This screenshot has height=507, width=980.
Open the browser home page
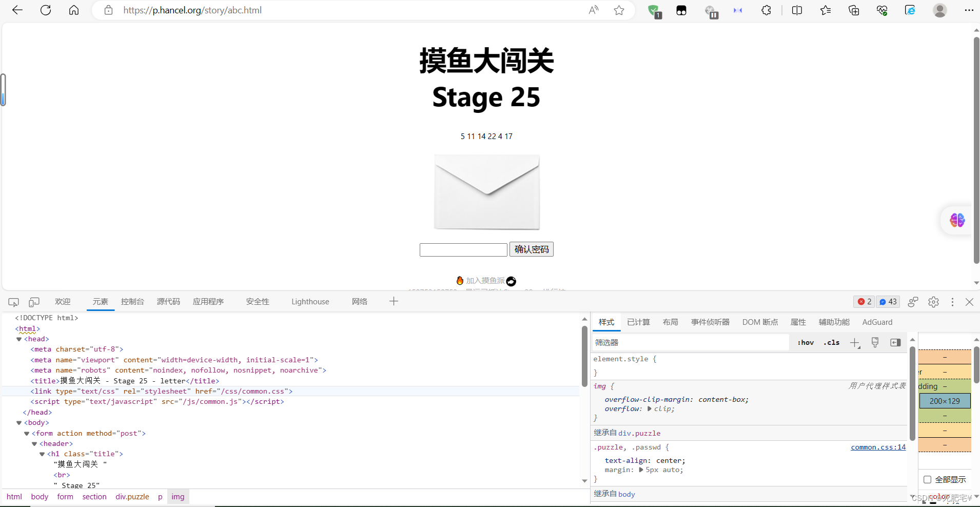(x=74, y=10)
